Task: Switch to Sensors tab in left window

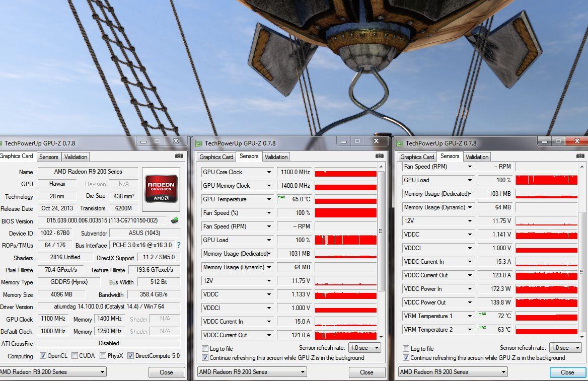Action: coord(49,157)
